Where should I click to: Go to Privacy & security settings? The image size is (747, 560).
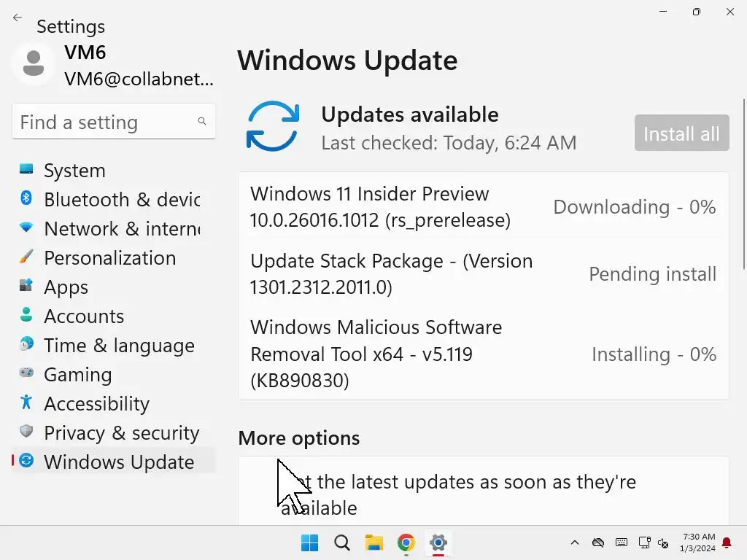pos(113,433)
